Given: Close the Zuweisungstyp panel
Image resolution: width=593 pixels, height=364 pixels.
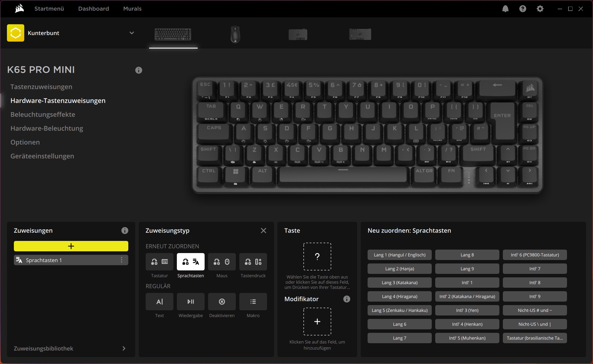Looking at the screenshot, I should click(x=264, y=231).
